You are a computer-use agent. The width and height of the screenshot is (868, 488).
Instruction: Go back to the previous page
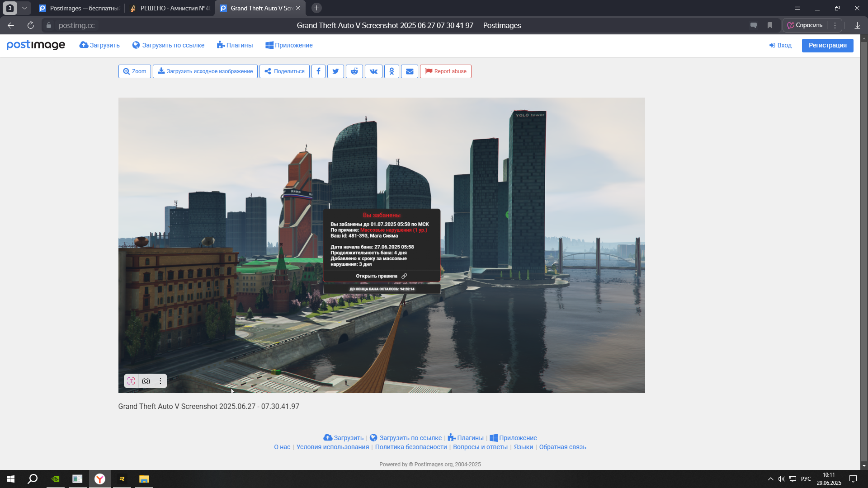point(11,25)
